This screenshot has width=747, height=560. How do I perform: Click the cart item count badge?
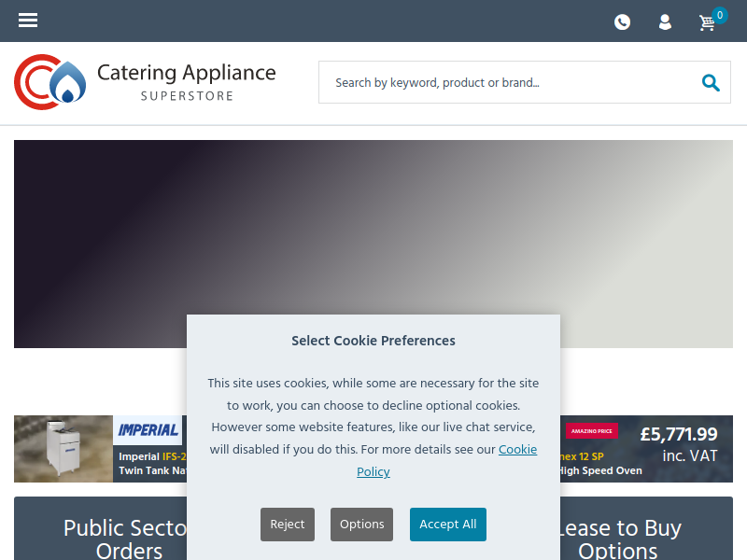(720, 15)
